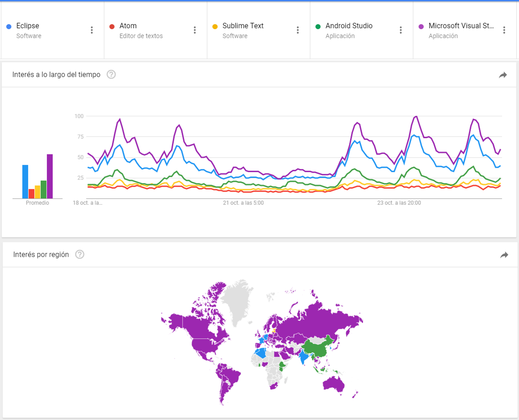Viewport: 519px width, 420px height.
Task: Select China on the region map
Action: click(x=317, y=348)
